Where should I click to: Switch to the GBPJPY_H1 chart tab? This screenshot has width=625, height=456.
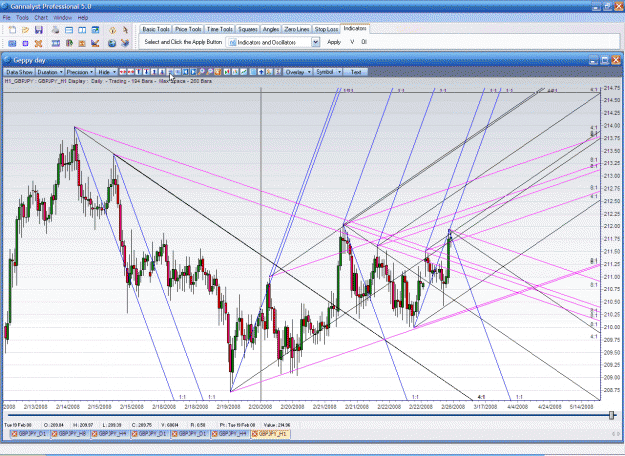click(x=270, y=434)
